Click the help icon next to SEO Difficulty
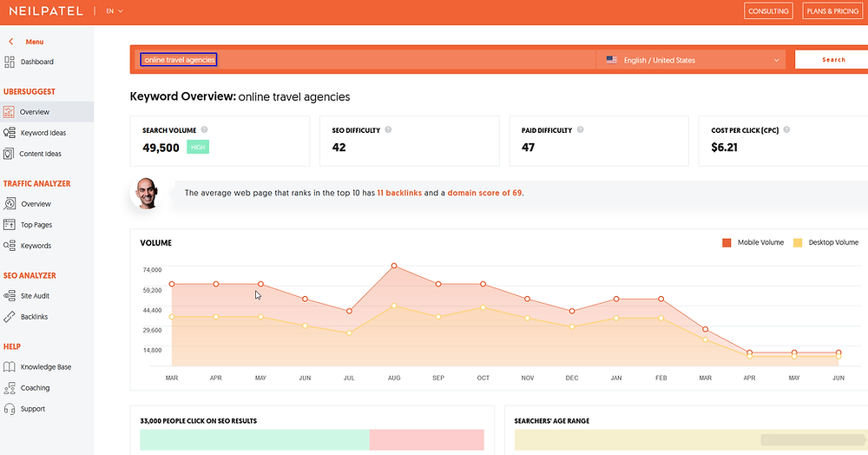Viewport: 868px width, 455px height. tap(388, 129)
